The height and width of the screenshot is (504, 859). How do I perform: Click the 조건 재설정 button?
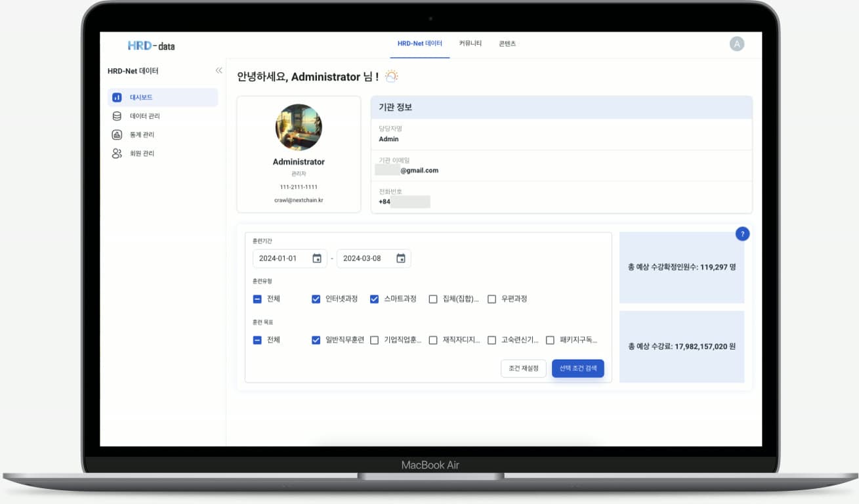(x=523, y=369)
